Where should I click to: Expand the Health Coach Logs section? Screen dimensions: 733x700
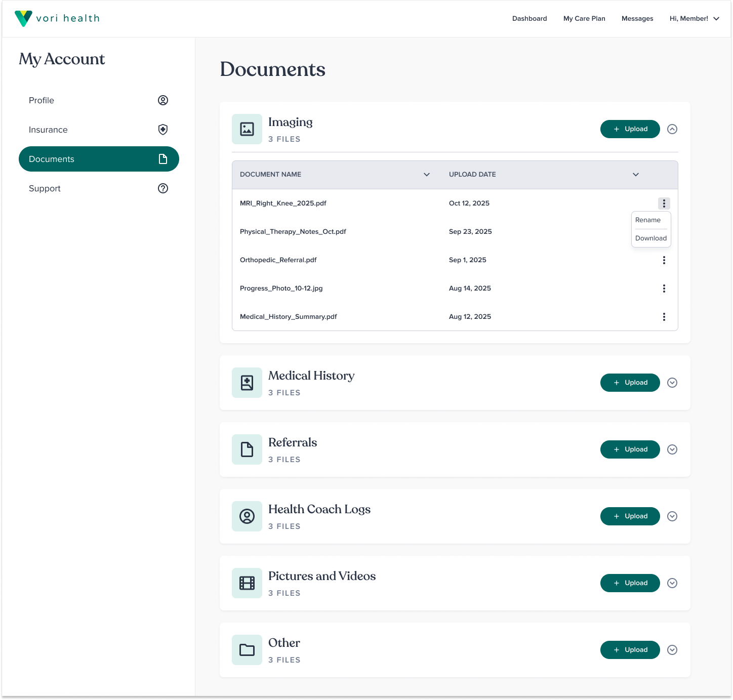point(672,516)
